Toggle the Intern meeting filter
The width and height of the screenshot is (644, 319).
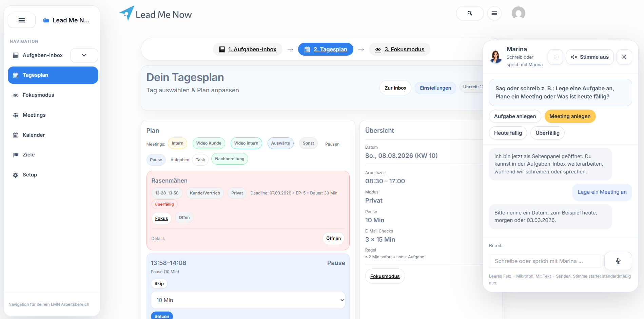(177, 143)
